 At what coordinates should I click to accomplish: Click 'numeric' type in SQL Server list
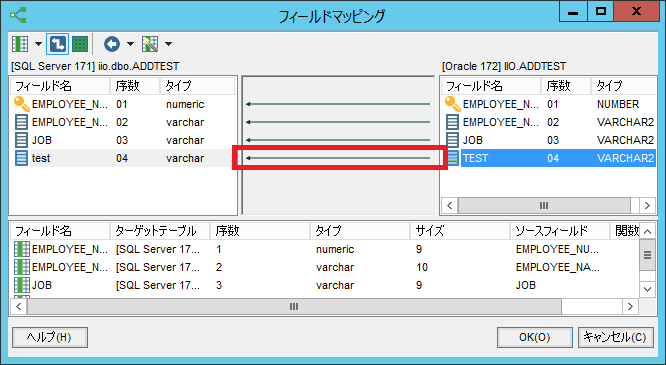pyautogui.click(x=185, y=104)
